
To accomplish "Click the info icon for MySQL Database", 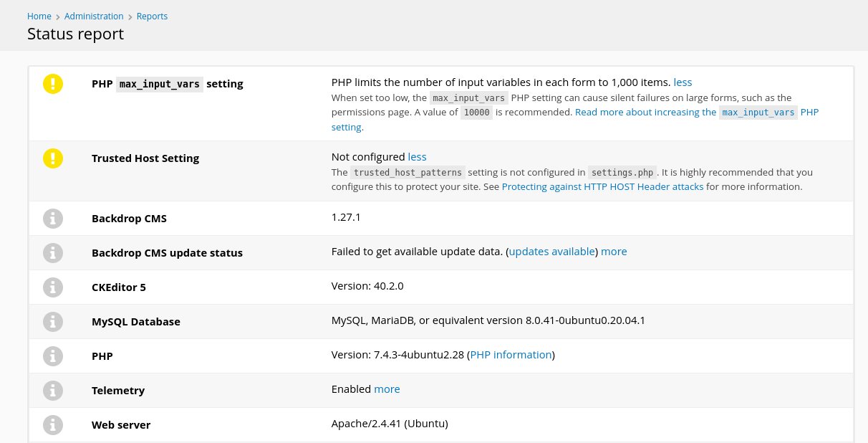I will click(x=53, y=322).
